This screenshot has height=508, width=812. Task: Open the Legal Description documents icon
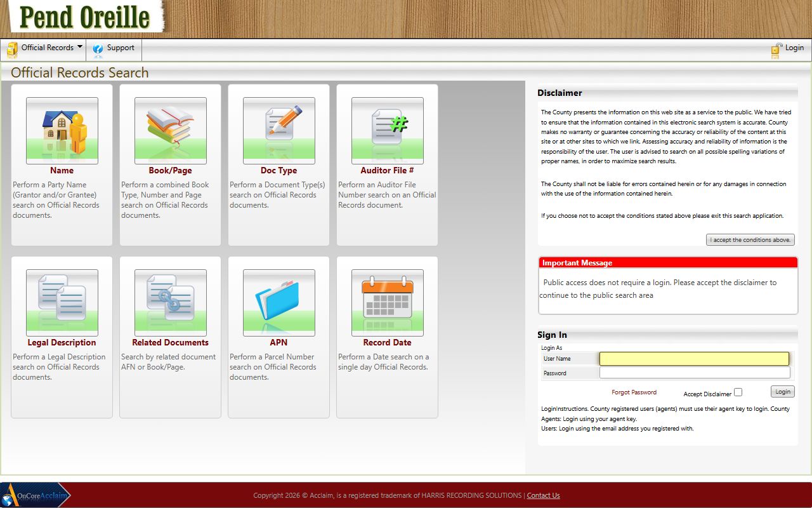click(62, 303)
